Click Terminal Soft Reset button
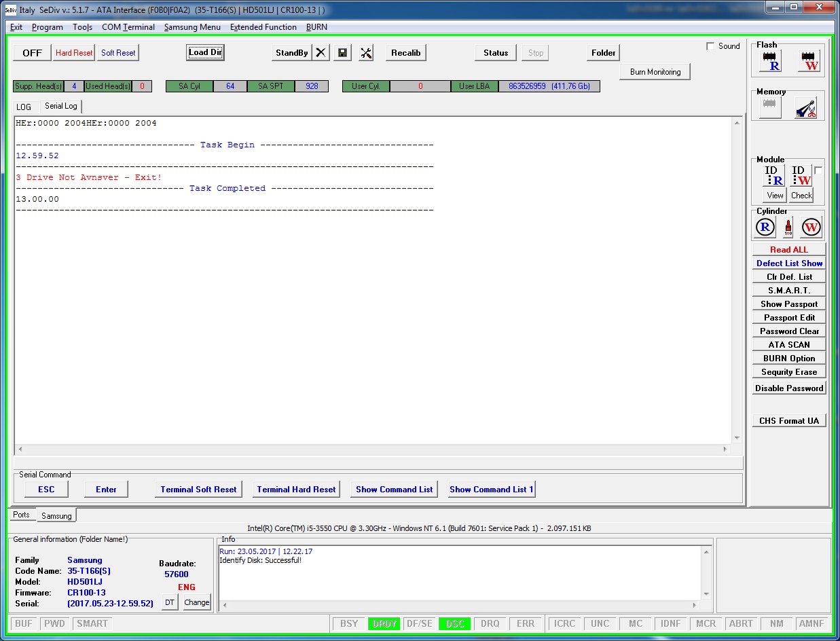 198,490
